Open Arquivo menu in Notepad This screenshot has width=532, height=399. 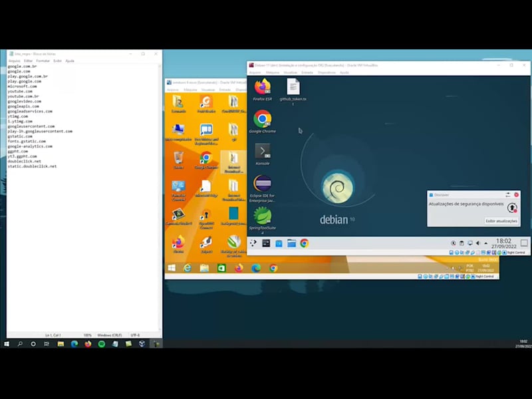[14, 61]
